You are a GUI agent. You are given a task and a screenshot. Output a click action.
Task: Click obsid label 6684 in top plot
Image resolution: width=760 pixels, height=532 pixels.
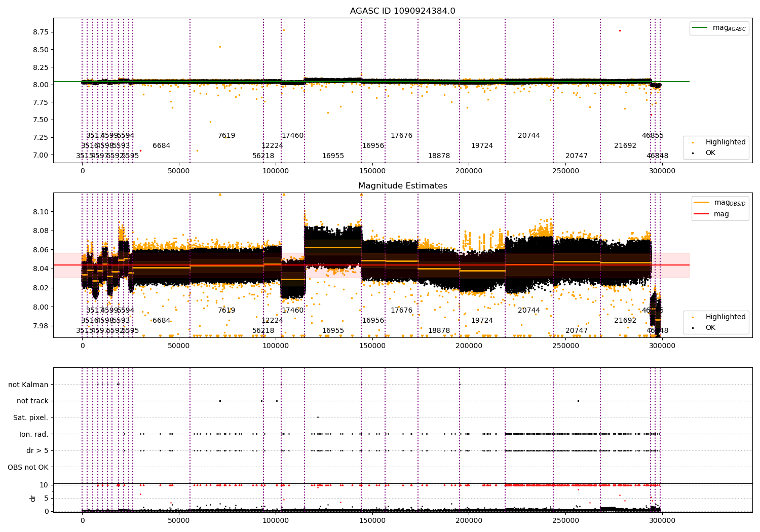point(162,146)
